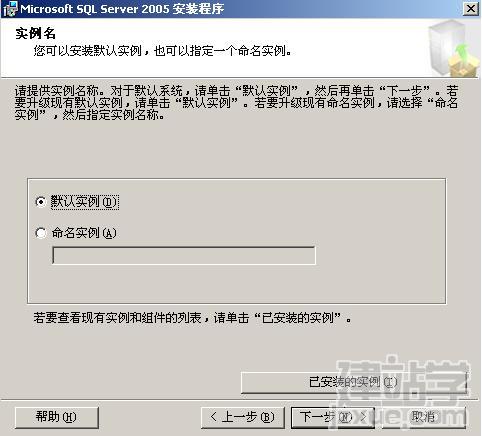Click the green arrow box graphic in the header
Viewport: 482px width, 436px height.
tap(465, 62)
